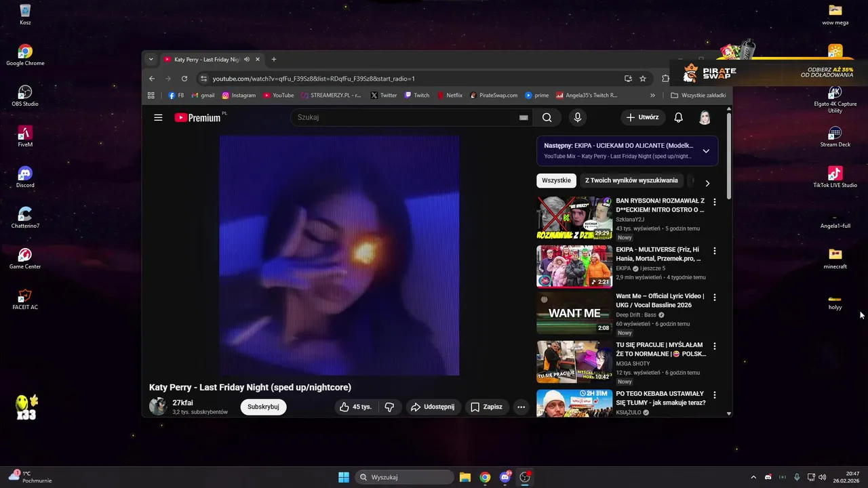This screenshot has height=488, width=868.
Task: Open Elgato 4K Capture Utility icon
Action: 835,99
